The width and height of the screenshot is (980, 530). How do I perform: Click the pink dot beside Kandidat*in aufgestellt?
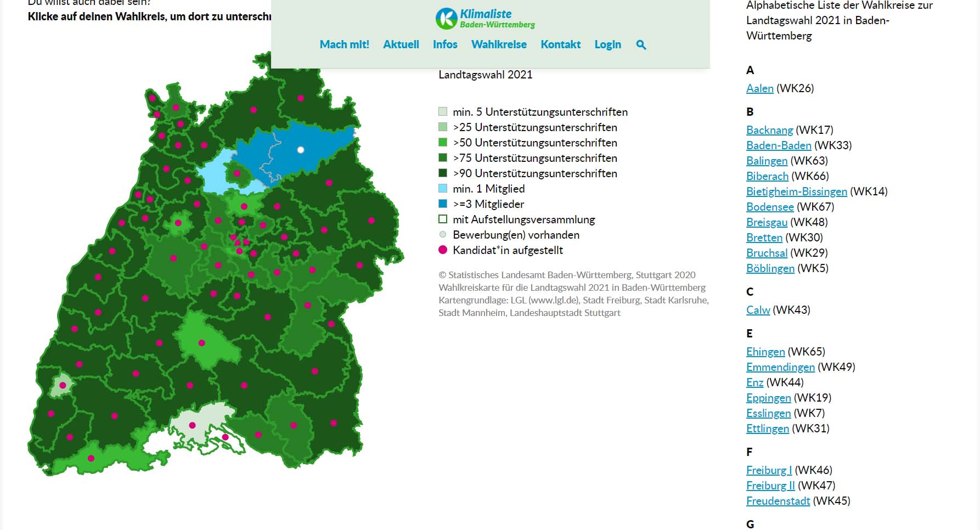pyautogui.click(x=443, y=250)
